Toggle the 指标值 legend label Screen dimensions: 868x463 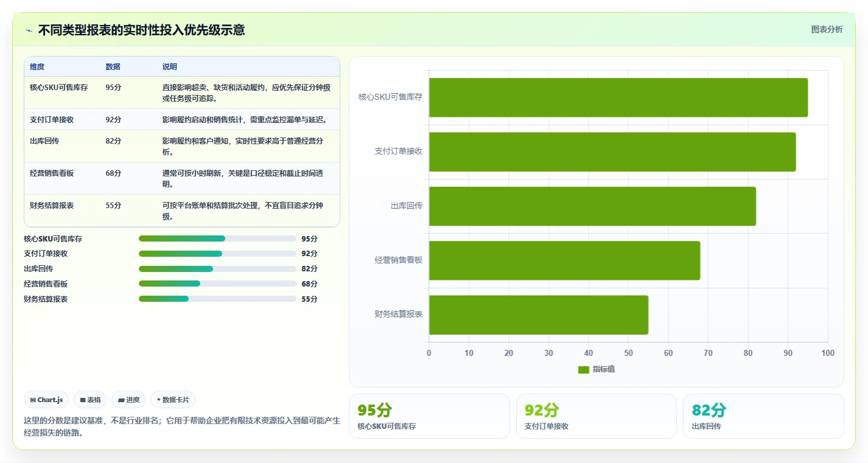click(604, 369)
